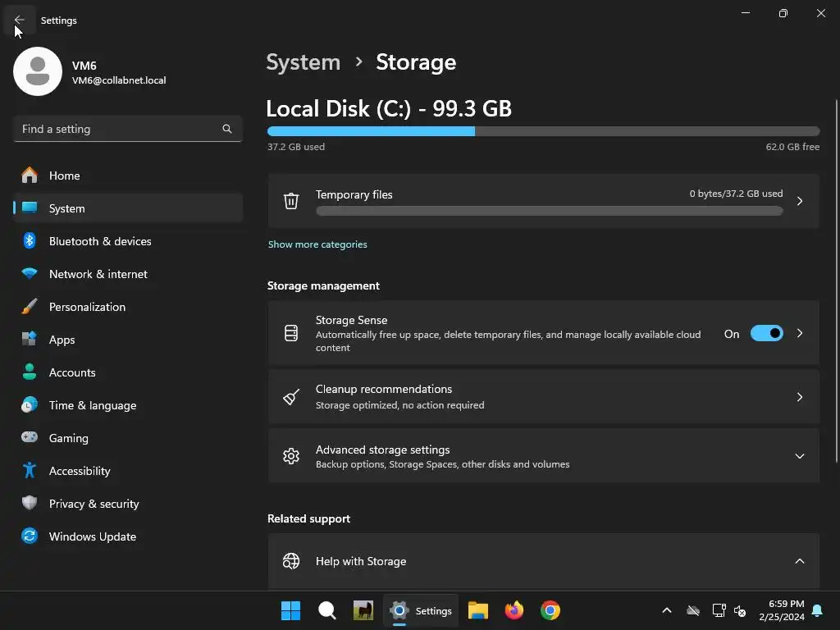Collapse the Help with Storage section

[800, 561]
